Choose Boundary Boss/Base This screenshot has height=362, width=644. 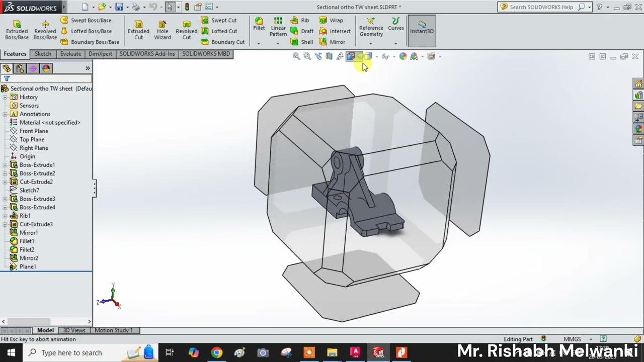[x=90, y=42]
